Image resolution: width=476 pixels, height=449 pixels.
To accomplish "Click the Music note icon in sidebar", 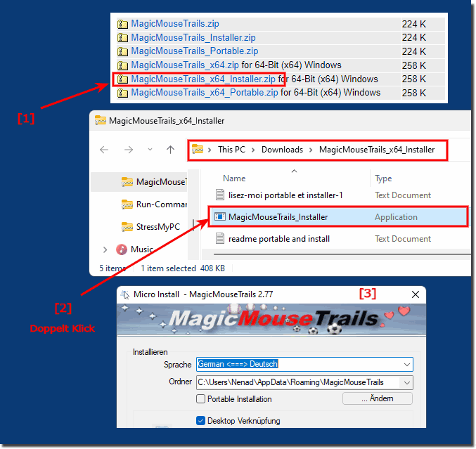I will pyautogui.click(x=122, y=249).
